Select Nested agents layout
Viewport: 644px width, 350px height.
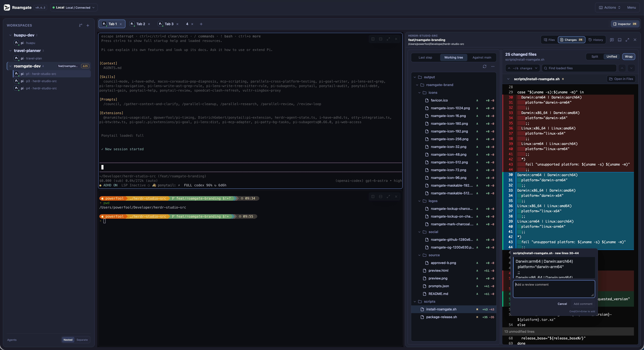[x=68, y=340]
